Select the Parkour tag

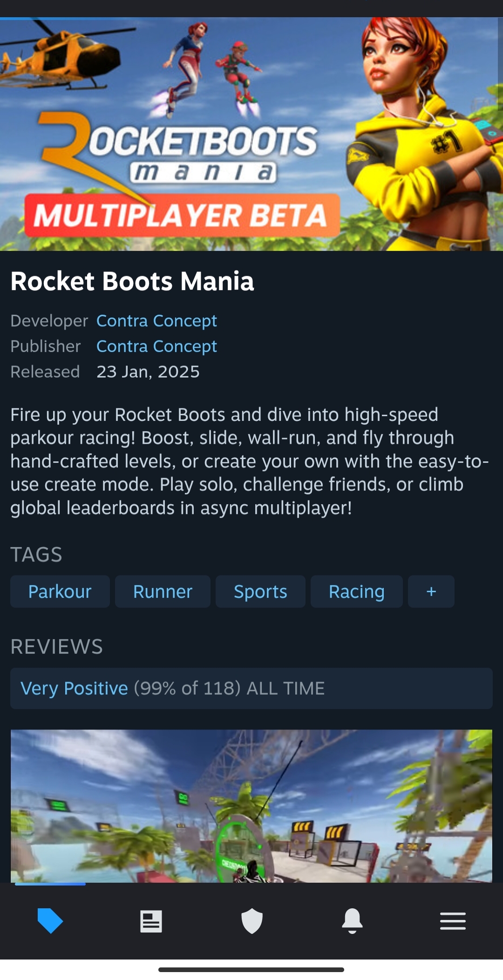[x=60, y=591]
